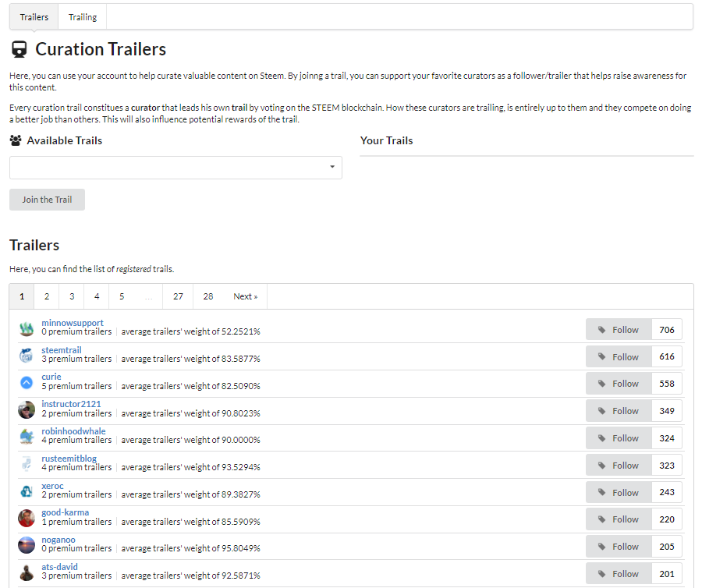This screenshot has width=702, height=588.
Task: Click the steemtrail avatar icon
Action: click(27, 356)
